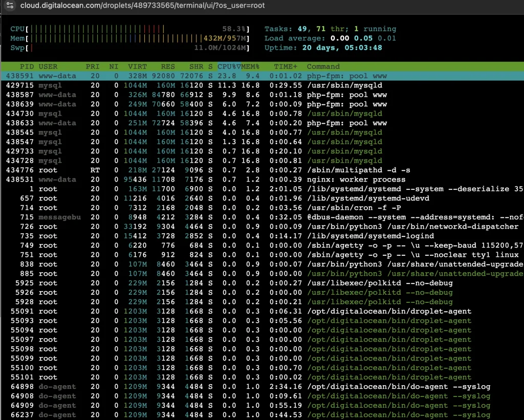Screen dimensions: 524x420
Task: Select networkd-dispatcher process PID 726
Action: tap(262, 227)
